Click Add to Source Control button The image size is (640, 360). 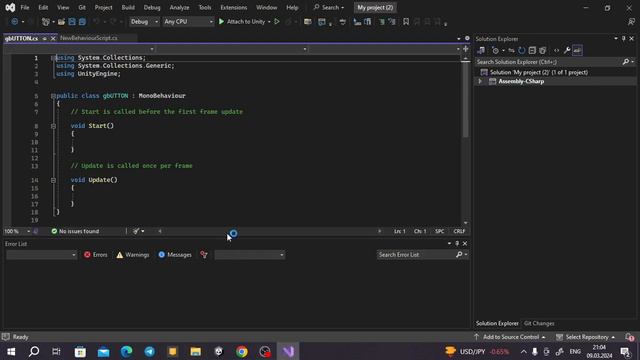click(509, 337)
